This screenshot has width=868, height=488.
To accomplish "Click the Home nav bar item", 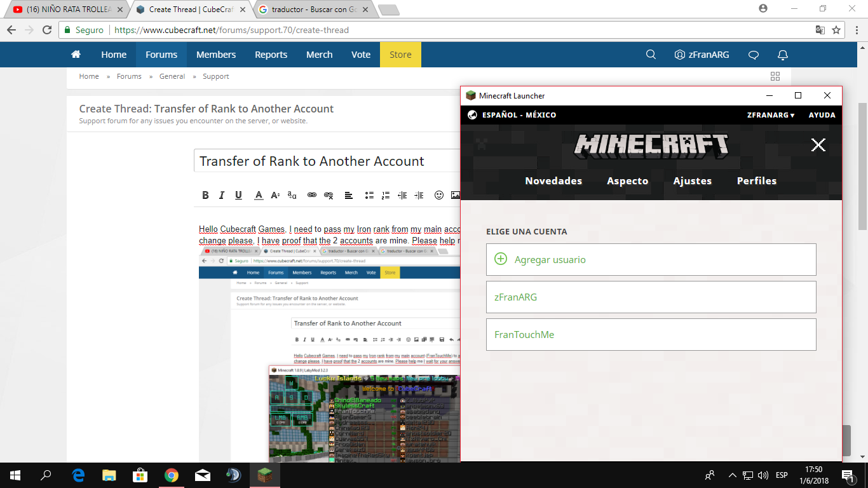I will [x=114, y=55].
